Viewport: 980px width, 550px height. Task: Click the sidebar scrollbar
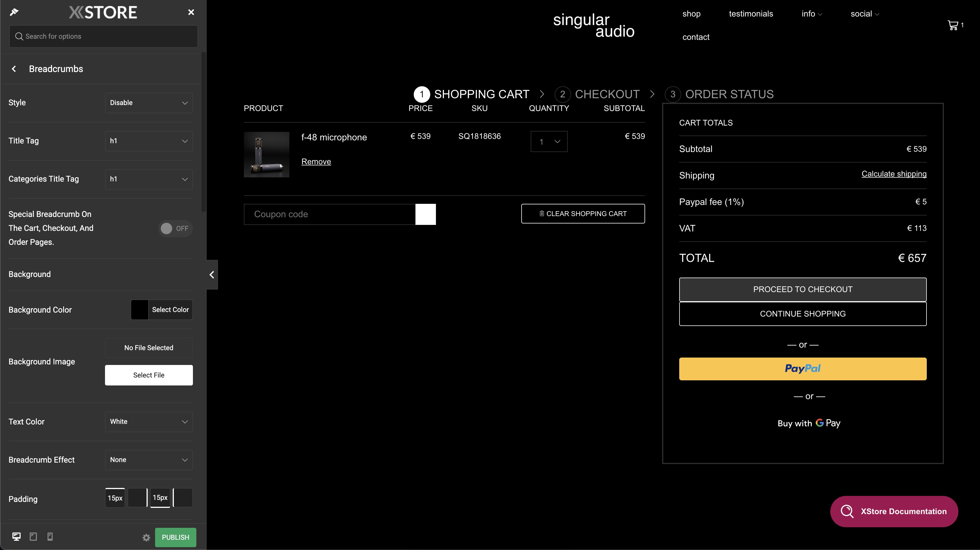point(203,132)
